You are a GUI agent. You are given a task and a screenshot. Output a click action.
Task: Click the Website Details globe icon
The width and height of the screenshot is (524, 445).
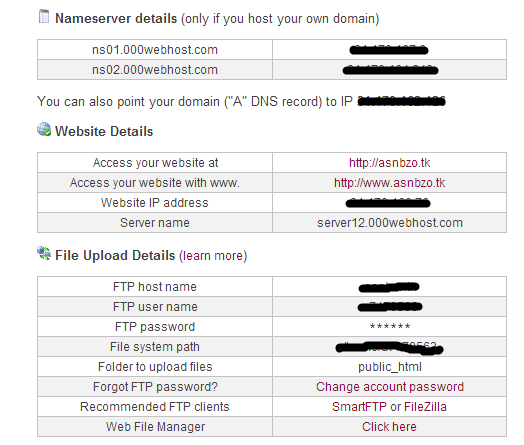click(x=44, y=129)
